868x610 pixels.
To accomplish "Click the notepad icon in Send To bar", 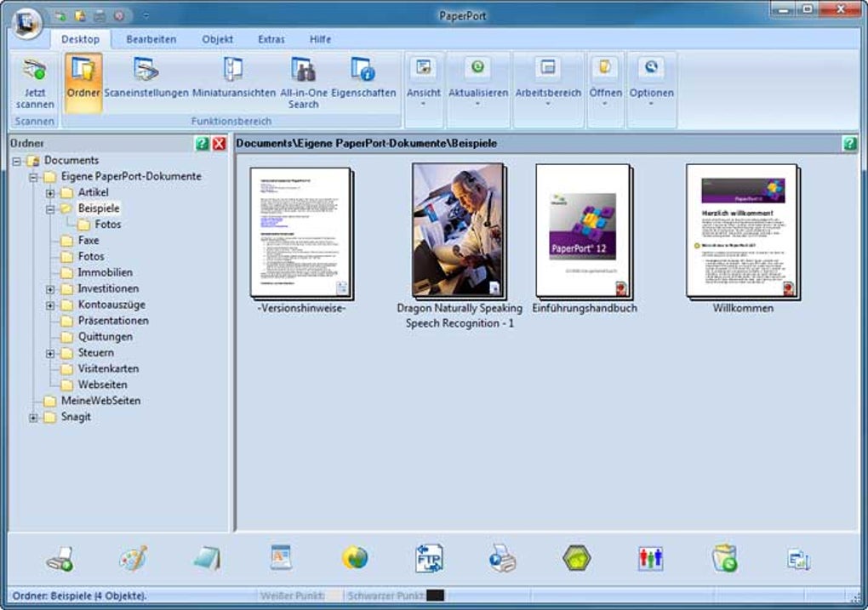I will (208, 558).
